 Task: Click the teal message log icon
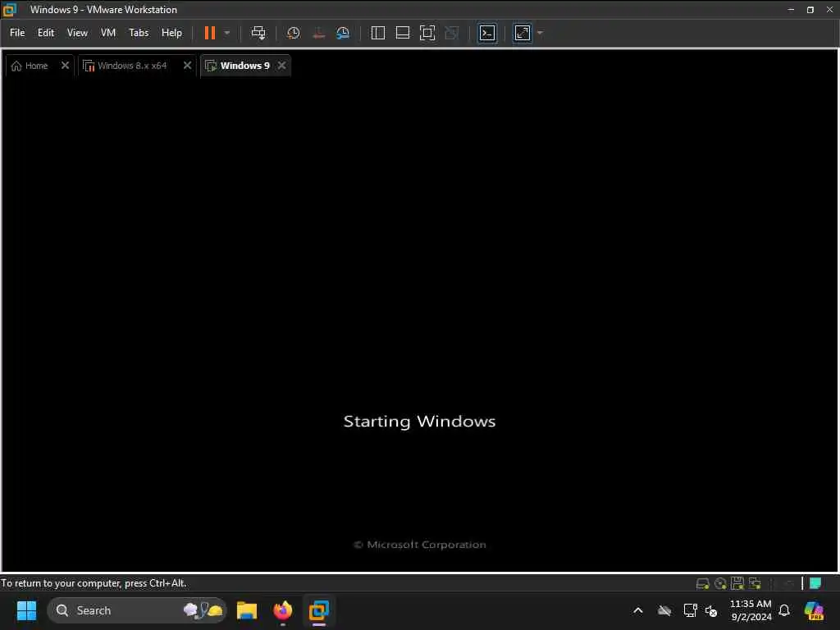coord(815,583)
